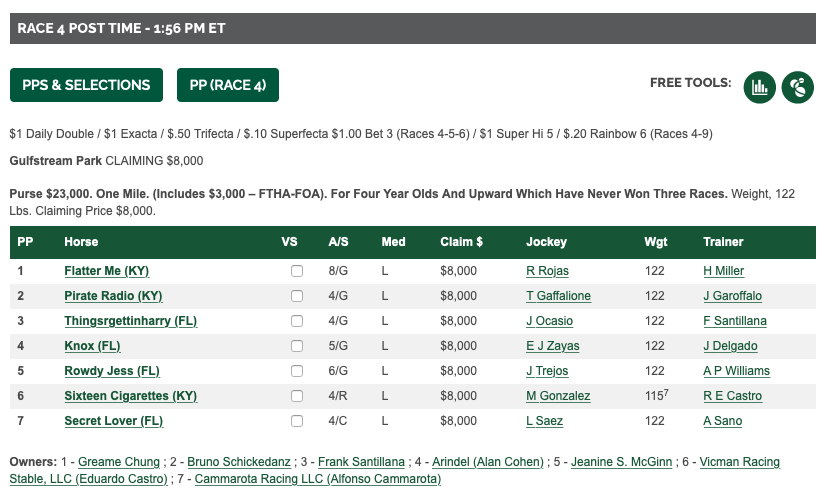
Task: Enable VS checkbox for Rowdy Jess
Action: [297, 371]
